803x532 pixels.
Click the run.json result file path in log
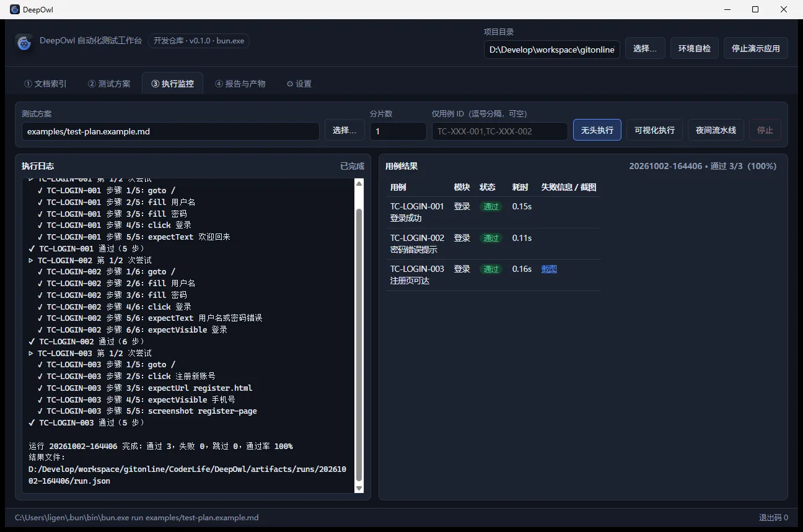(x=187, y=475)
